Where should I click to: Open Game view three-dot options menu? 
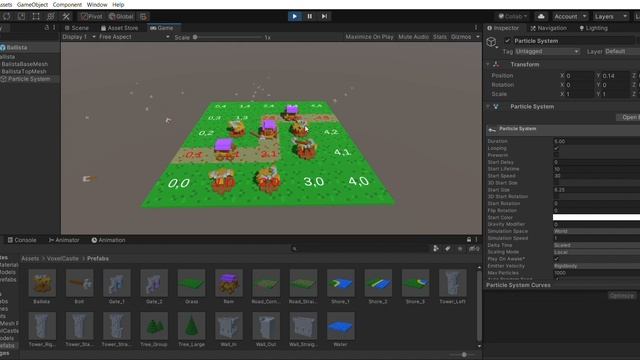pos(476,28)
